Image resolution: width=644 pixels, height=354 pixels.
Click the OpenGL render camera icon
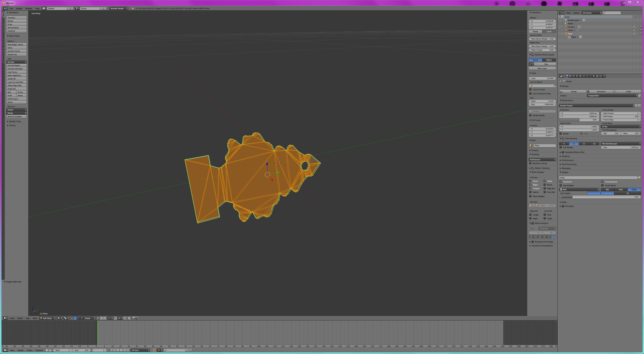(x=133, y=318)
